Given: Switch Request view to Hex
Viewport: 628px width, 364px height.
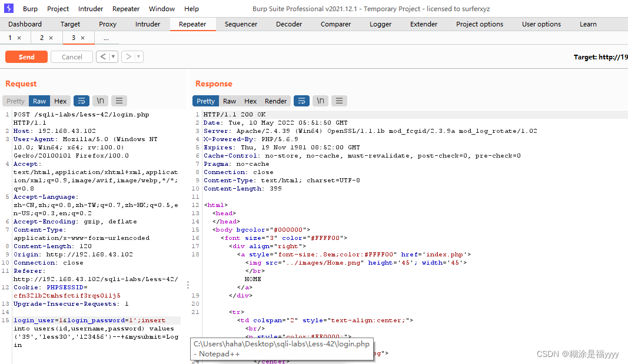Looking at the screenshot, I should tap(61, 101).
